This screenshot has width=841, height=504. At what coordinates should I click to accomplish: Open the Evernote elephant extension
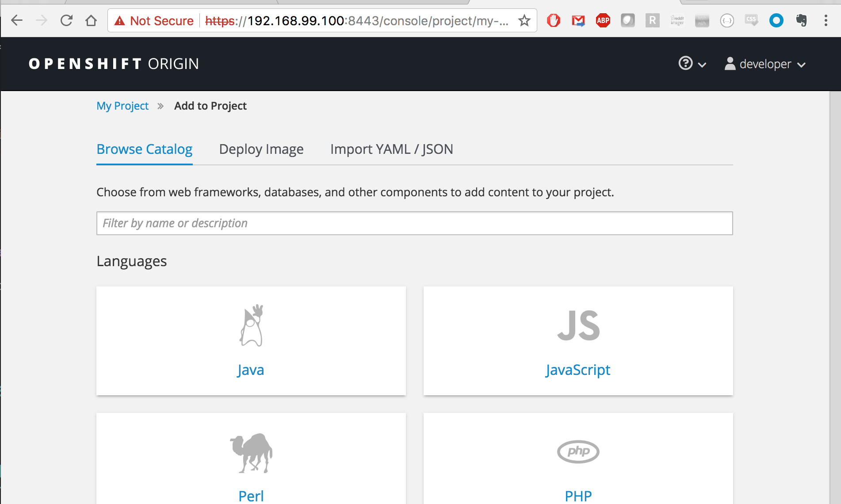801,20
